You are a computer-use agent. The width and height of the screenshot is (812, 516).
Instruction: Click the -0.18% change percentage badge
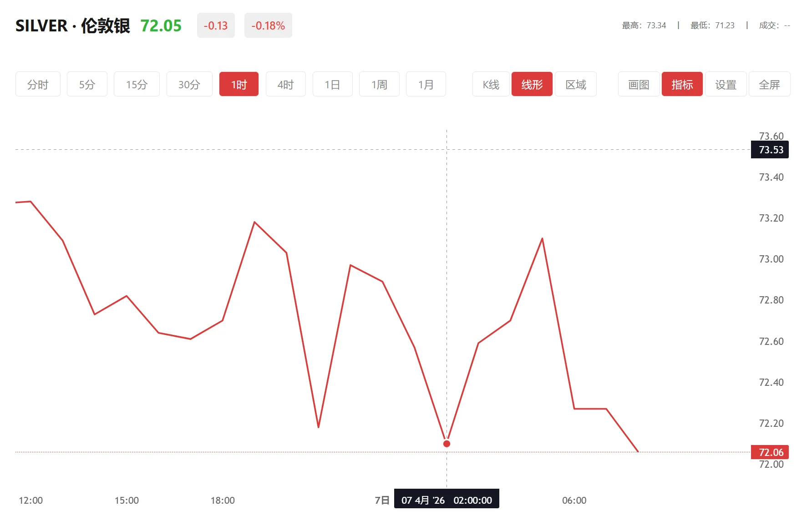268,25
